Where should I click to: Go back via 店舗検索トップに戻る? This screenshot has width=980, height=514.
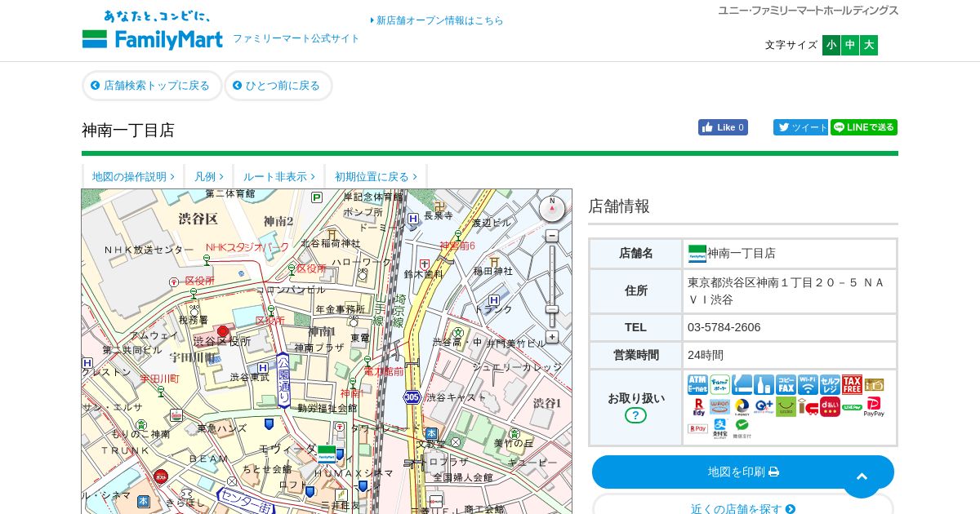(x=152, y=86)
